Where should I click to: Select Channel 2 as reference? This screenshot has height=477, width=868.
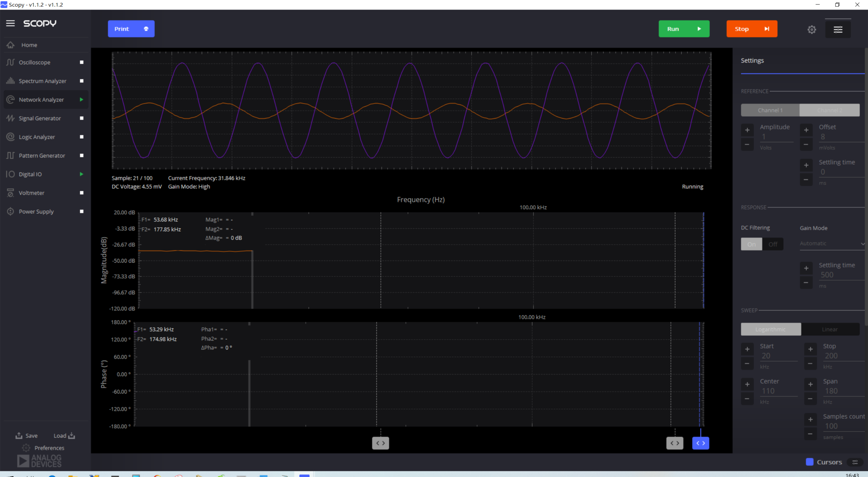(829, 110)
